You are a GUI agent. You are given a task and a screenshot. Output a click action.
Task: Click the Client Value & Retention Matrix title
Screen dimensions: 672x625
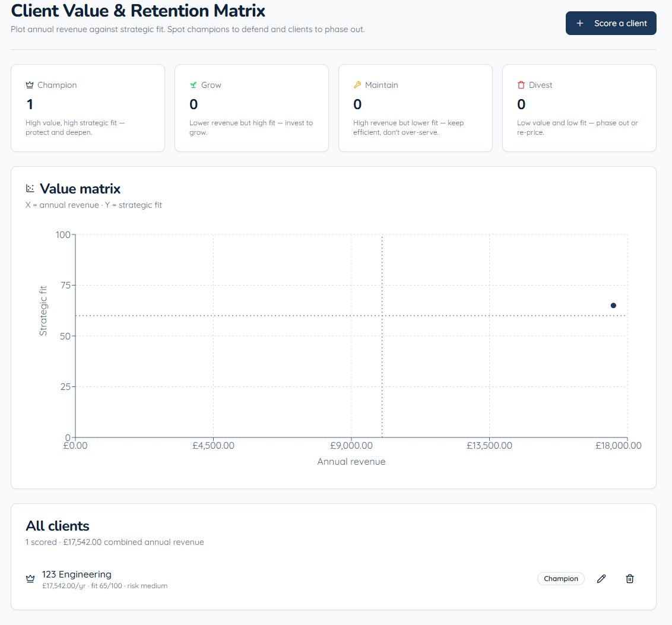138,11
